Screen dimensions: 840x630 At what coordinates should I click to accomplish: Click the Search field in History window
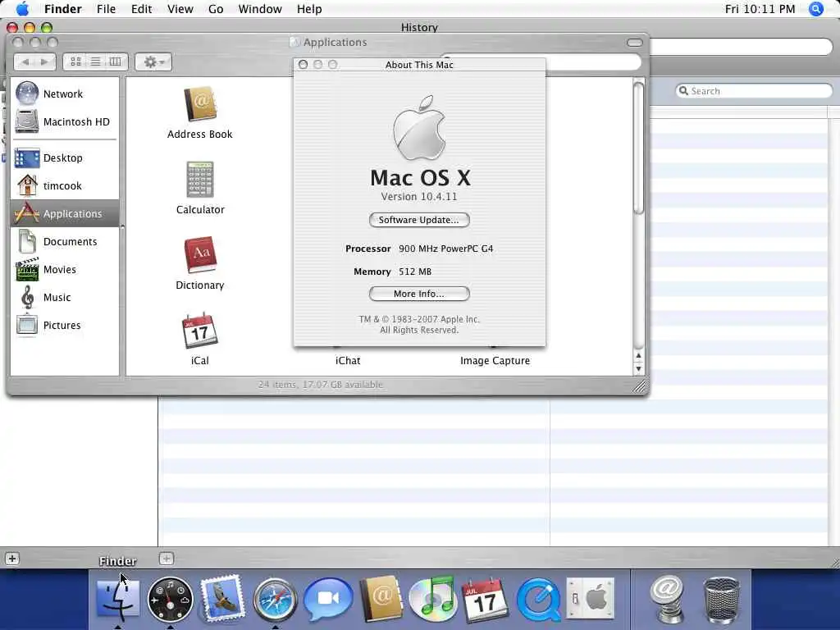pos(754,91)
